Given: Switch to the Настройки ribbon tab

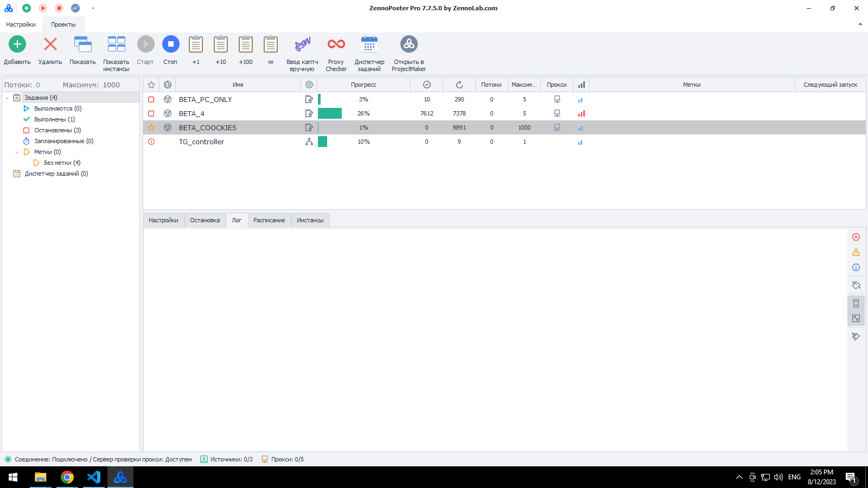Looking at the screenshot, I should (x=21, y=24).
